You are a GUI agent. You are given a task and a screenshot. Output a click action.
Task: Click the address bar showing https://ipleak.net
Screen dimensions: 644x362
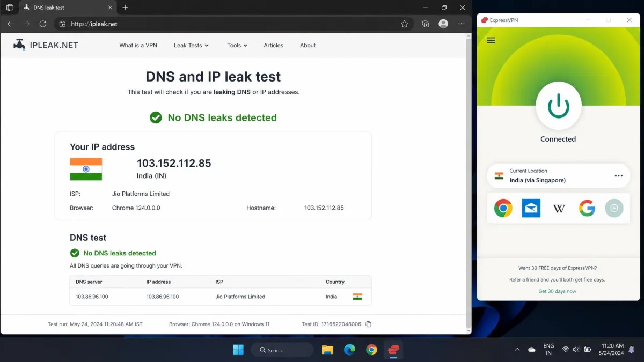click(x=234, y=24)
